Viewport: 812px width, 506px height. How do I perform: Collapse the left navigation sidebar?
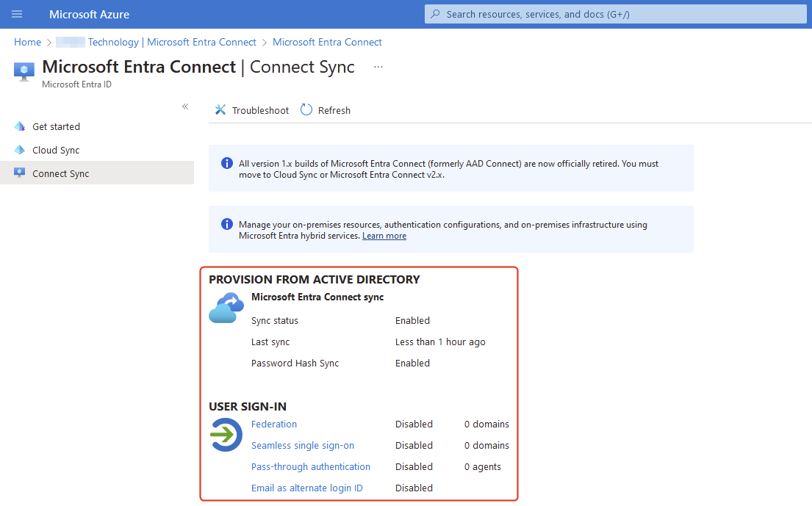click(185, 106)
